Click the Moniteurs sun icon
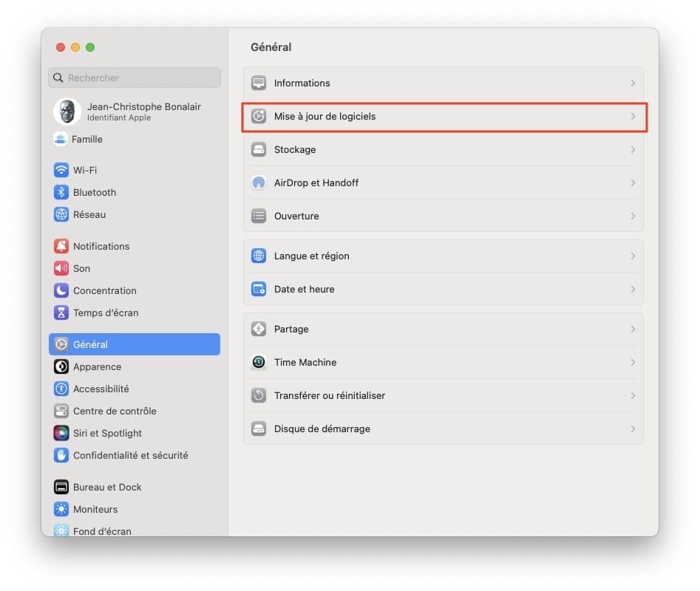Viewport: 700px width, 591px height. coord(61,510)
